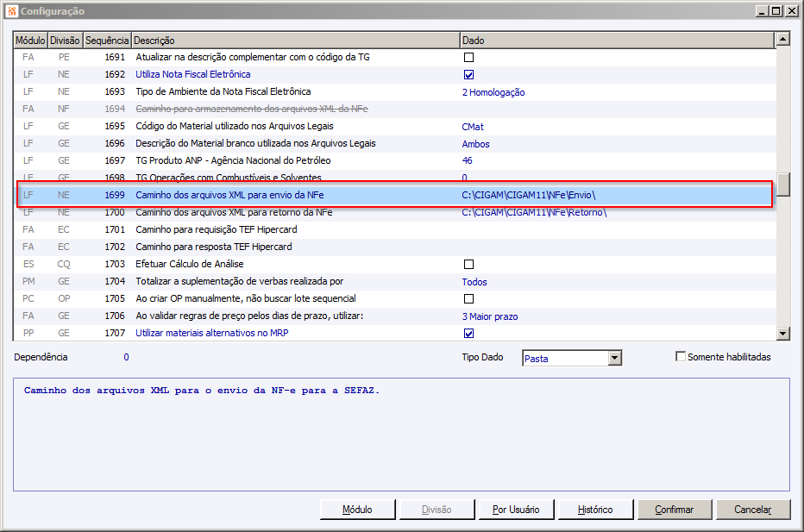The image size is (804, 532).
Task: Click the Dependência value 0
Action: click(126, 357)
